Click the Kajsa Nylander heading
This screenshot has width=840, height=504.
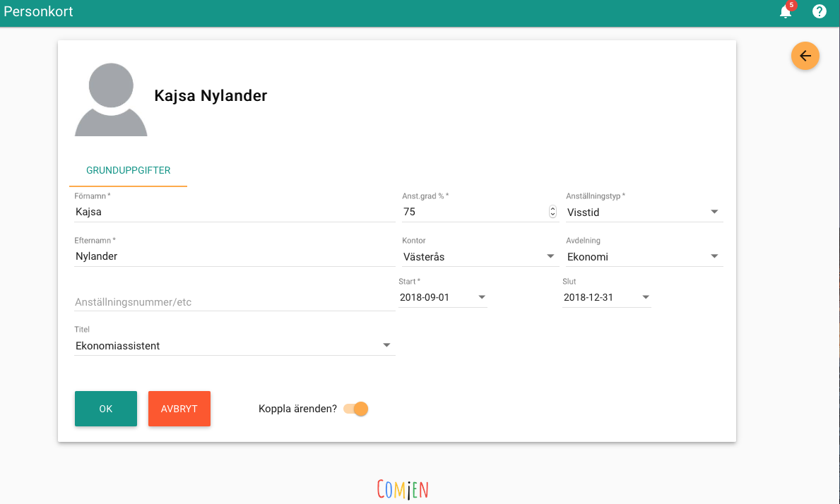coord(211,96)
